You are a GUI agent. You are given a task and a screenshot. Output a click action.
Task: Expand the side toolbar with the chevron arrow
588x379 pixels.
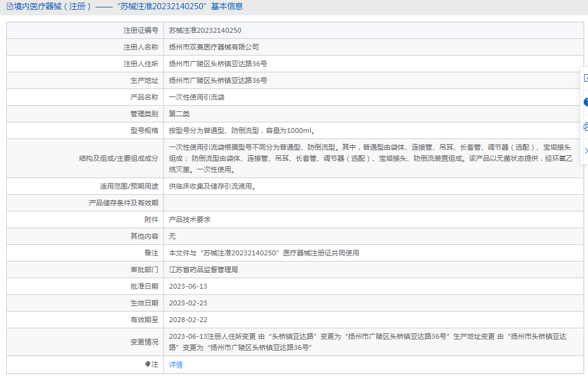pos(586,151)
